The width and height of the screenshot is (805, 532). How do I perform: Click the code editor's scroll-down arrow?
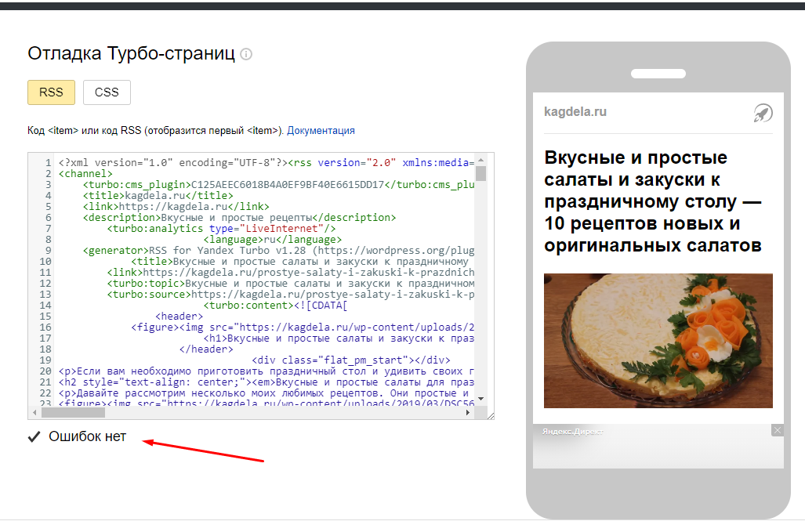pos(481,400)
